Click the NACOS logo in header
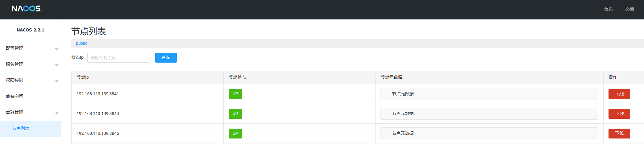644x157 pixels. point(27,9)
